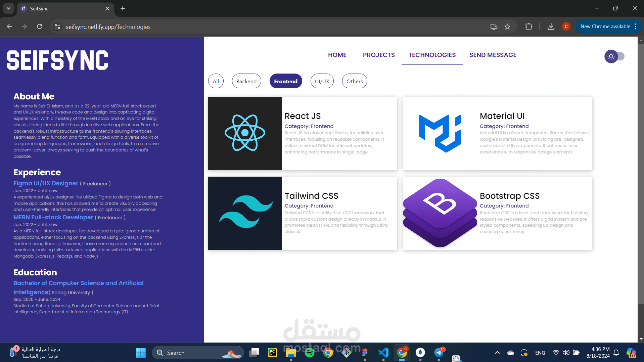This screenshot has height=362, width=644.
Task: Filter technologies by Backend
Action: (x=246, y=81)
